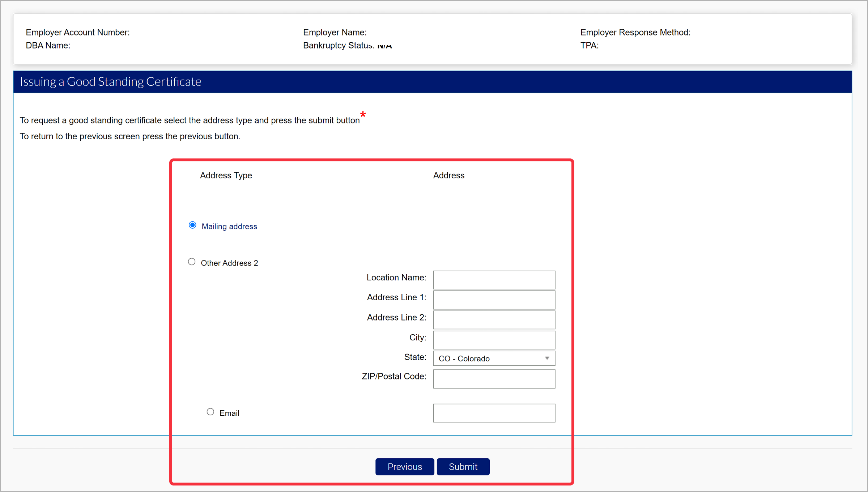Click the Email address input box

pyautogui.click(x=494, y=413)
